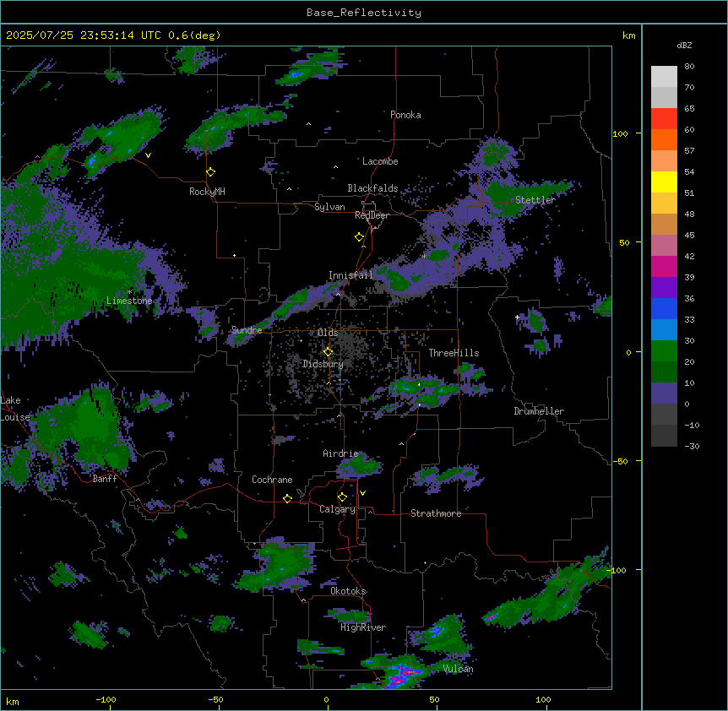Click the Ponoka city label
Screen dimensions: 728x711
tap(405, 115)
